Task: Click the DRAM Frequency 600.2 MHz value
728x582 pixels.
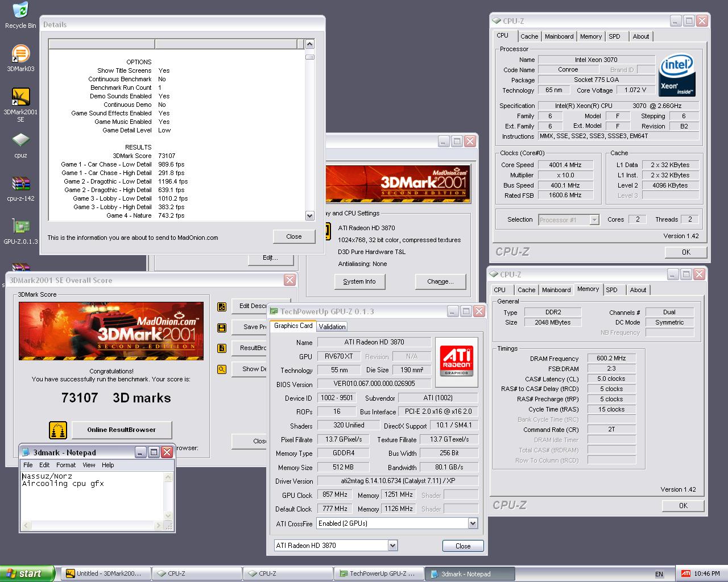Action: pos(611,359)
